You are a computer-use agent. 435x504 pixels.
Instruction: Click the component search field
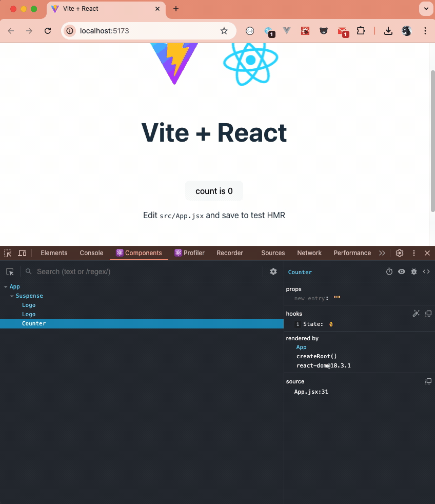(148, 272)
